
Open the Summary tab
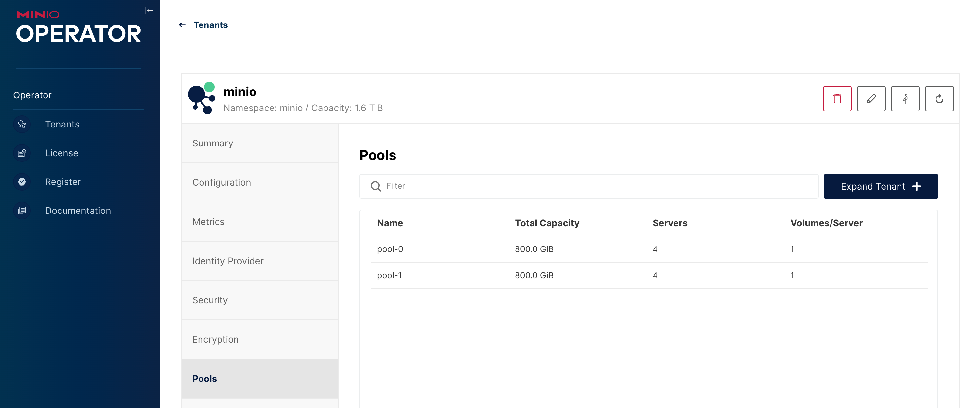[x=259, y=143]
